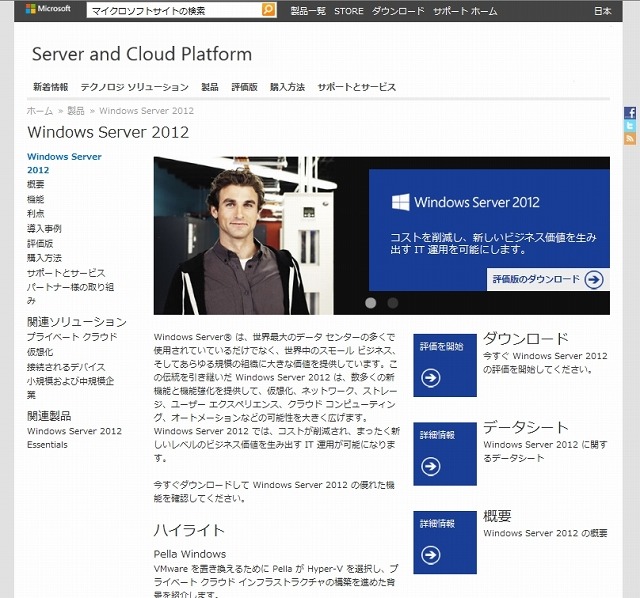Open the RSS feed icon
640x598 pixels.
coord(630,139)
